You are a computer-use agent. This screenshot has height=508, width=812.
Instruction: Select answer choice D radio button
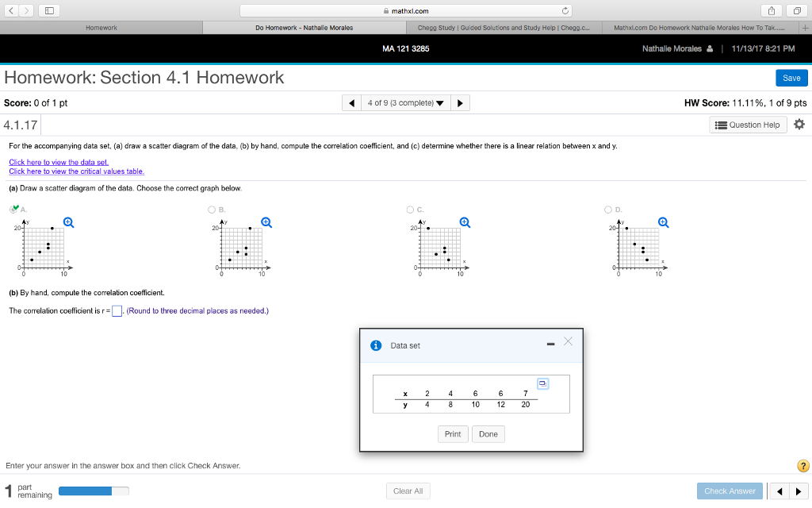(x=607, y=209)
